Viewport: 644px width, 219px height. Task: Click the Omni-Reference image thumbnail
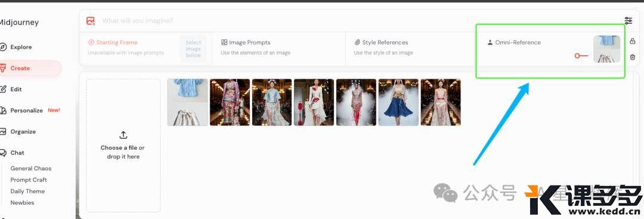coord(606,49)
